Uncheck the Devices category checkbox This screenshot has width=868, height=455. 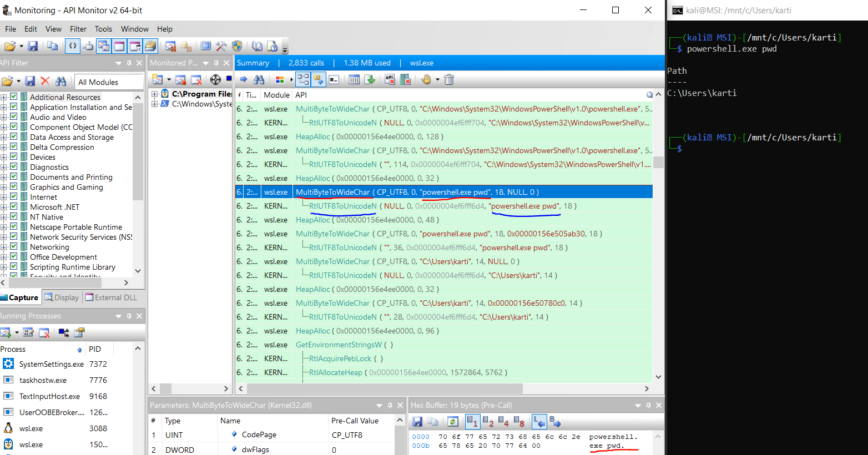pos(14,157)
